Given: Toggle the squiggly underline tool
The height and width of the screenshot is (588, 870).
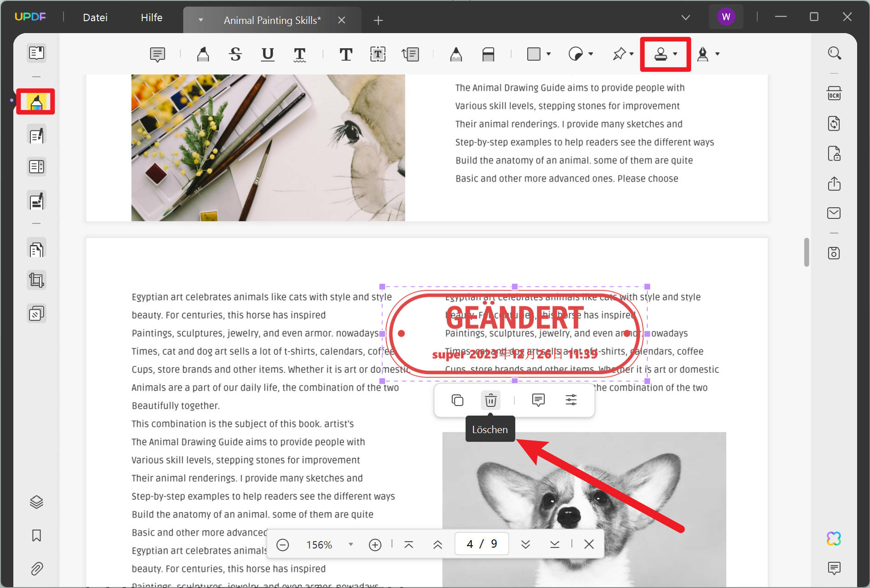Looking at the screenshot, I should point(300,54).
